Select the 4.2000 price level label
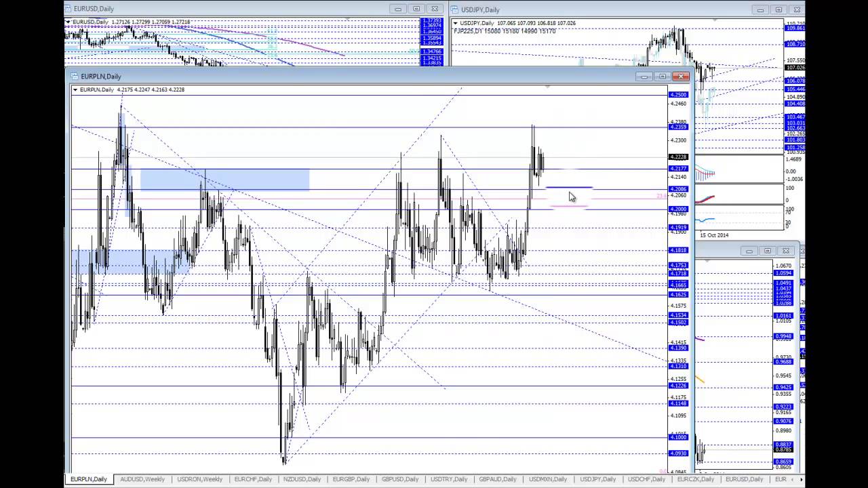The width and height of the screenshot is (868, 488). (x=678, y=209)
